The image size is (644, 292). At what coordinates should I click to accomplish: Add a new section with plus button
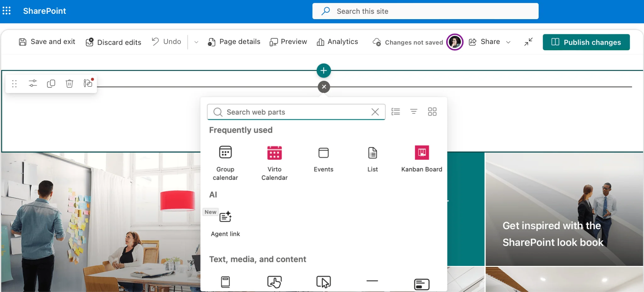pos(324,71)
